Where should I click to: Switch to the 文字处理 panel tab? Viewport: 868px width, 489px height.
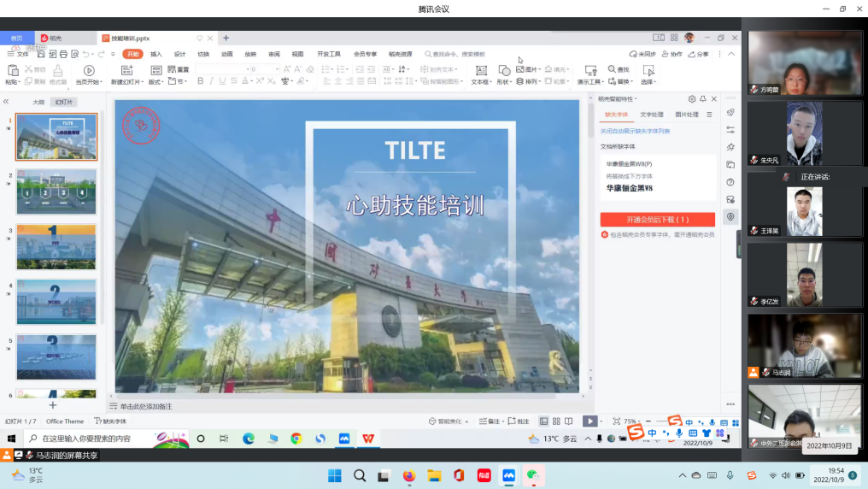coord(652,115)
